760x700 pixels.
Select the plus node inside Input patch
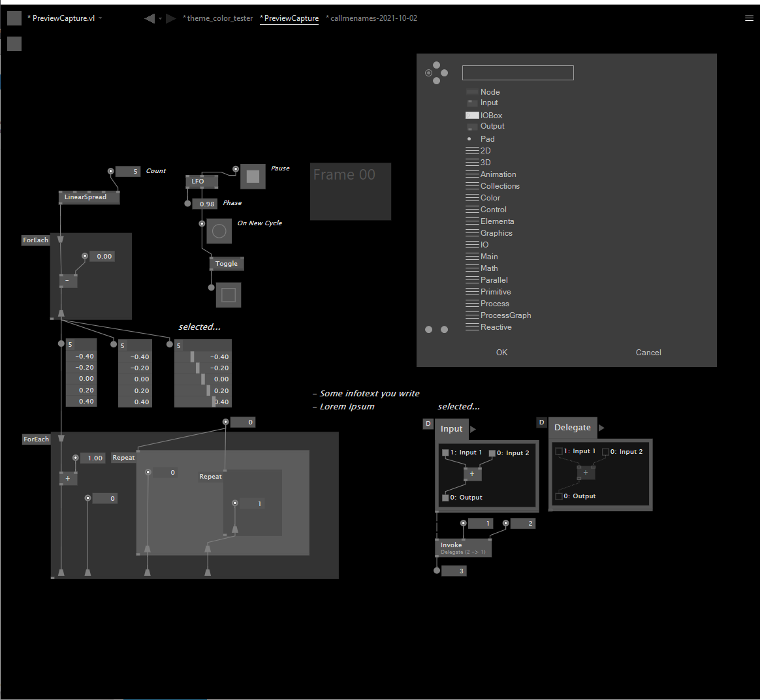[x=472, y=474]
